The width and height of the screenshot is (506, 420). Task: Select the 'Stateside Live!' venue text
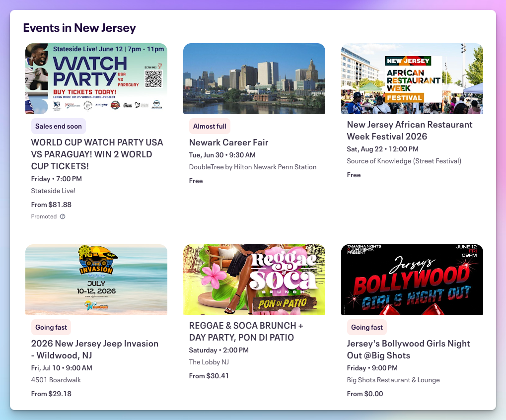53,191
